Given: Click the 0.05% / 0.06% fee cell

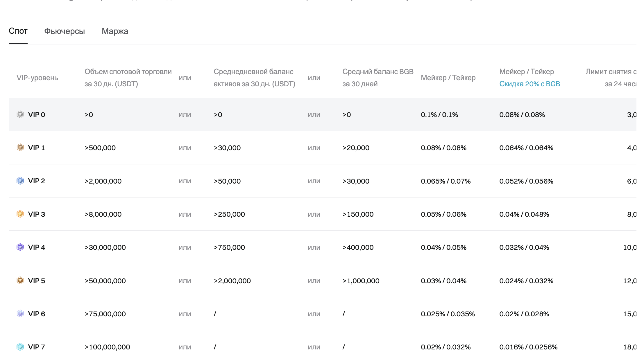Looking at the screenshot, I should point(444,214).
